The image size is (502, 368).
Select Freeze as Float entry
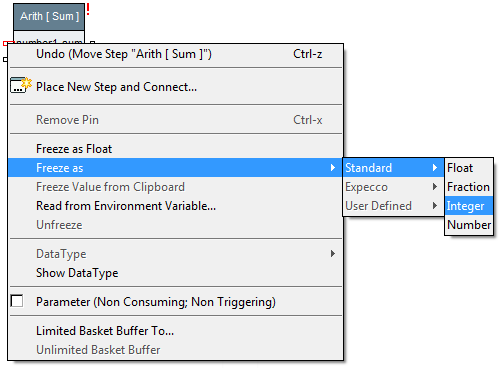[x=176, y=149]
